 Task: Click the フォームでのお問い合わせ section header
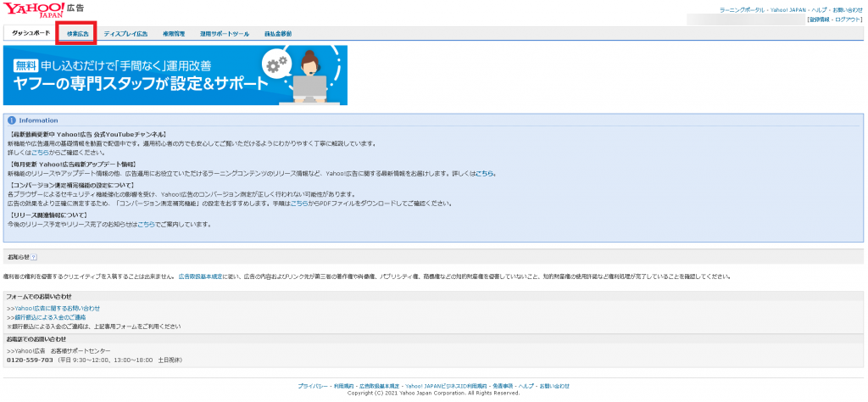pos(39,297)
